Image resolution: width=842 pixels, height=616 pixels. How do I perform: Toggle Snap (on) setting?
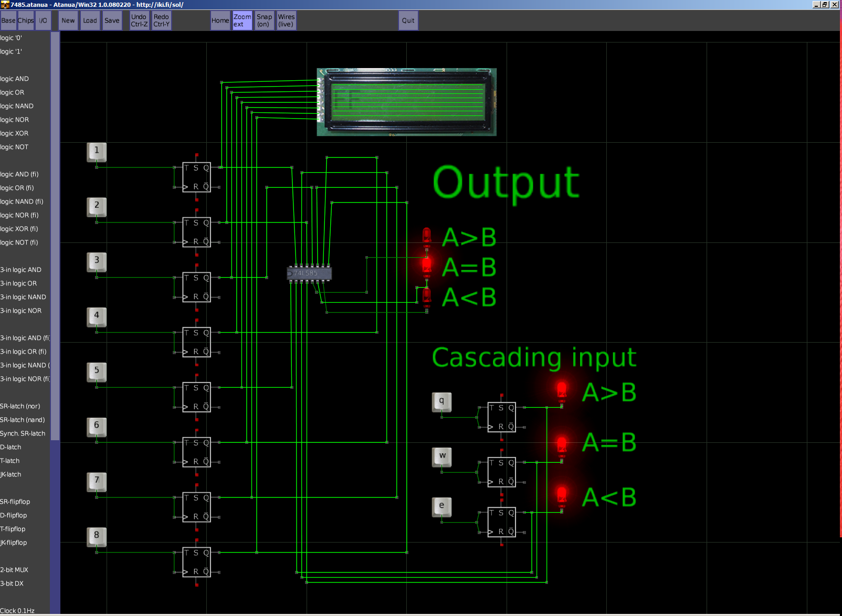point(264,20)
